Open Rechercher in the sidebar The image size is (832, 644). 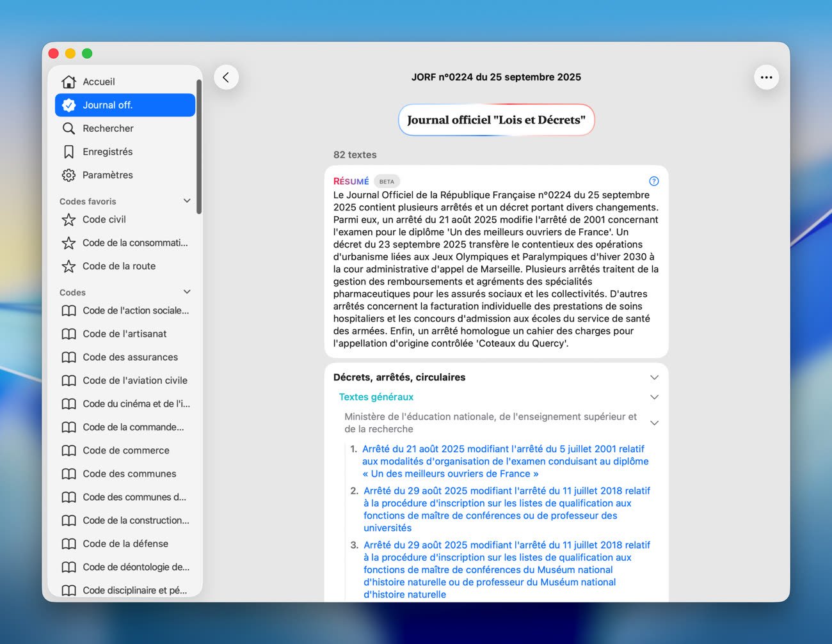[x=125, y=129]
